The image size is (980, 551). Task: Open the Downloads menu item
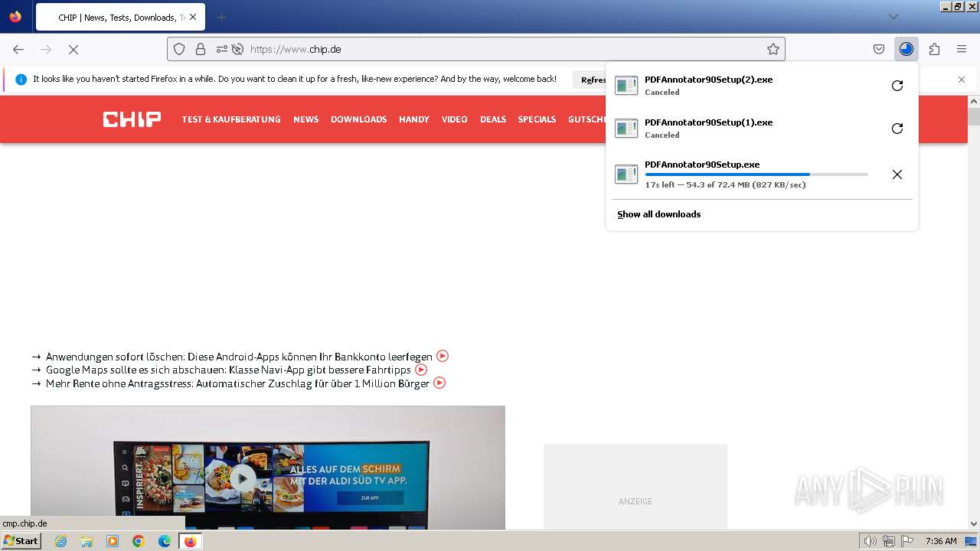point(358,119)
